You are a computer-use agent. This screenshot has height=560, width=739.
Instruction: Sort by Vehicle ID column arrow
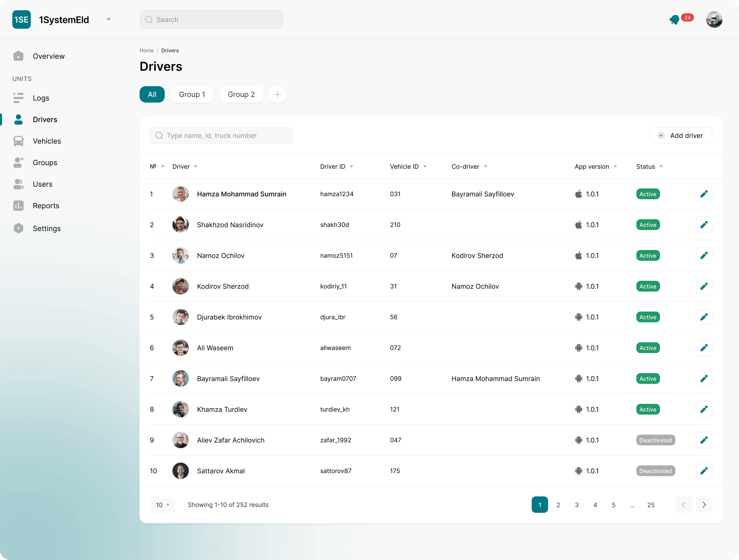[x=425, y=167]
